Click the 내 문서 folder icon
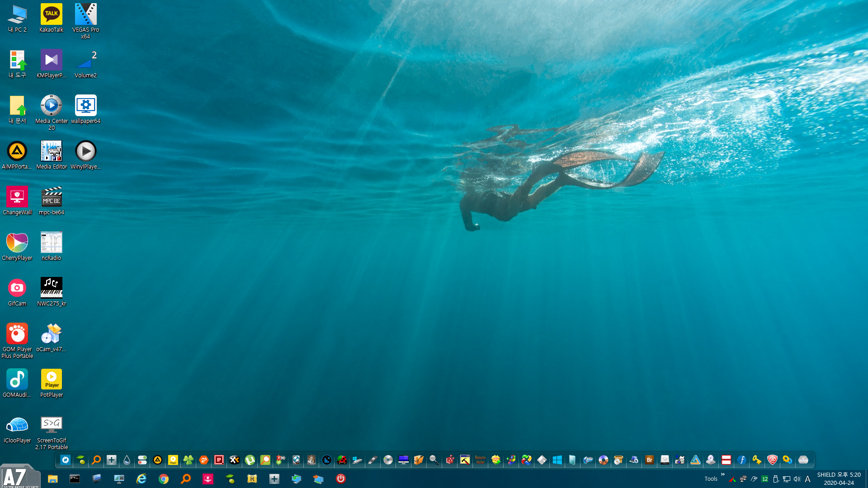The width and height of the screenshot is (868, 488). point(17,109)
